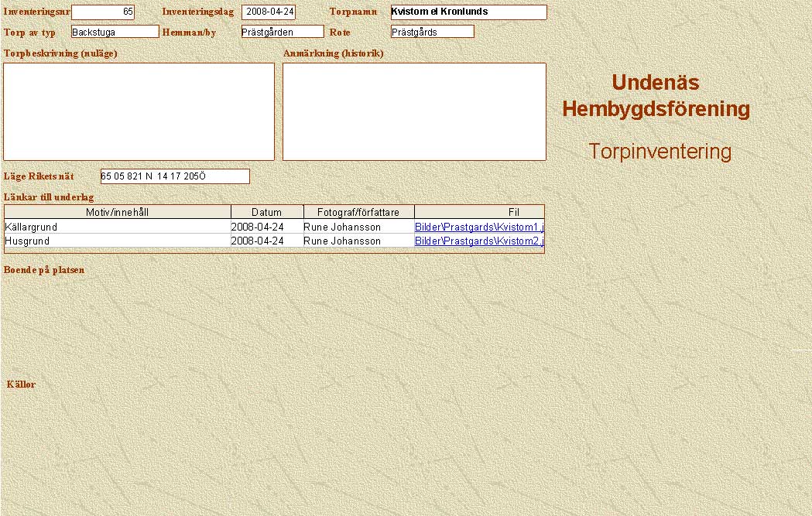This screenshot has height=516, width=812.
Task: Click the date cell in the Källargrund row
Action: point(258,227)
